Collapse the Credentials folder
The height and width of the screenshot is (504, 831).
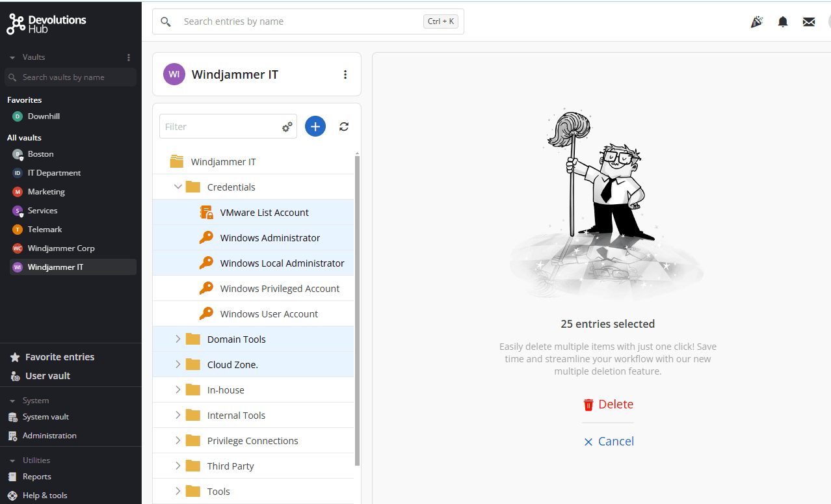point(178,187)
